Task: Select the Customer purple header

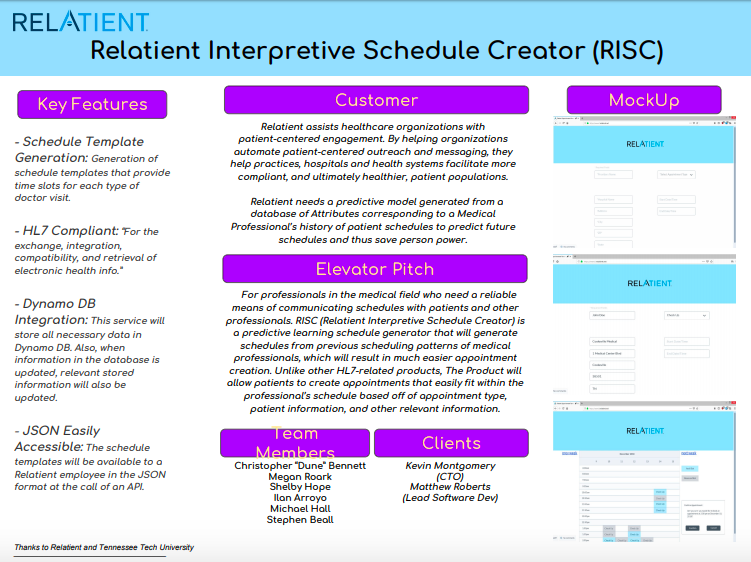Action: (x=376, y=100)
